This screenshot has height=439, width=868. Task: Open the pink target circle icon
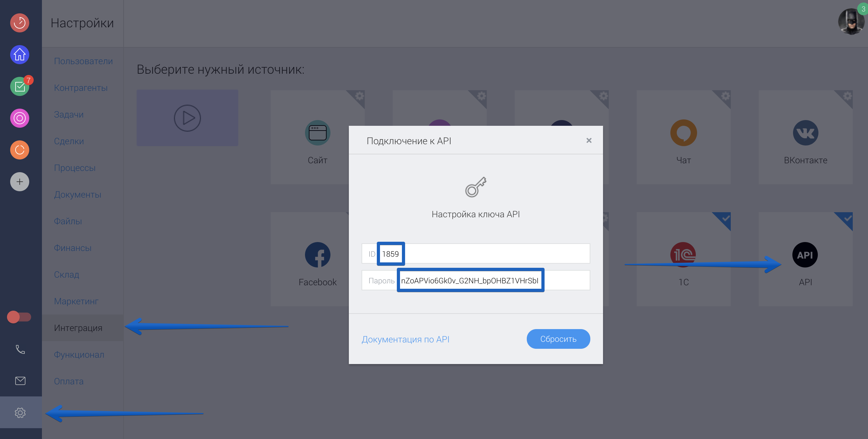20,118
